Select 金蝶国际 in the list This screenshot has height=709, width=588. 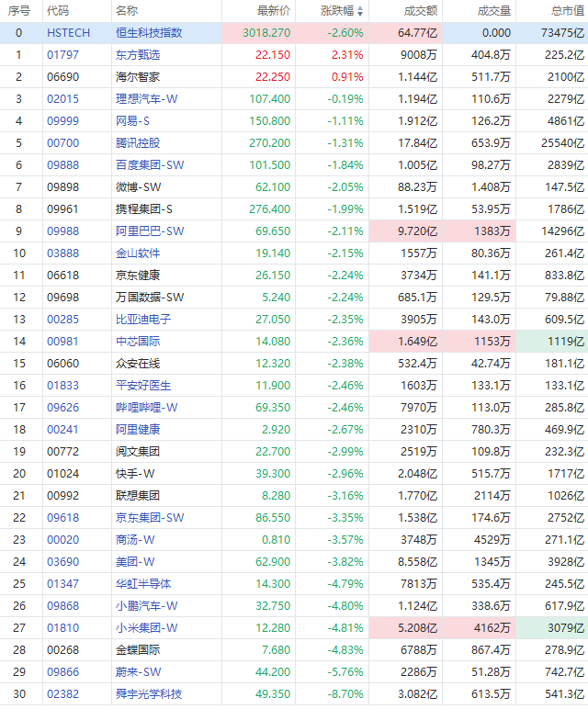click(138, 650)
